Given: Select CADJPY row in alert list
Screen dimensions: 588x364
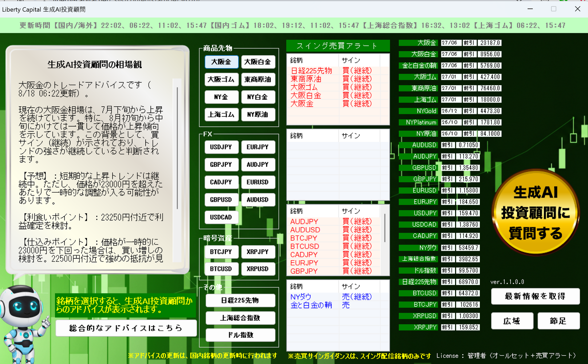Looking at the screenshot, I should (334, 254).
